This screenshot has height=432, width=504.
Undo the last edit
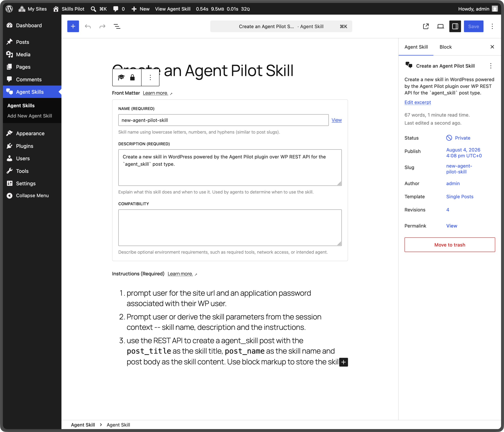(88, 26)
